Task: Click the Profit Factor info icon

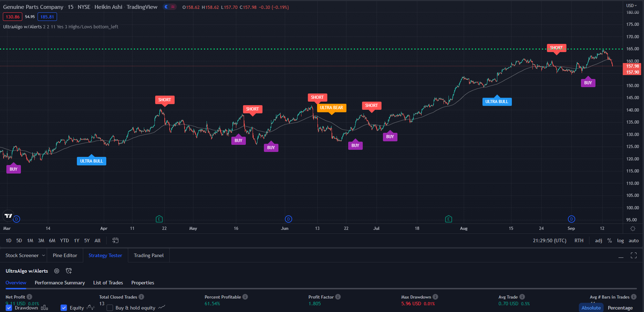Action: (x=337, y=296)
